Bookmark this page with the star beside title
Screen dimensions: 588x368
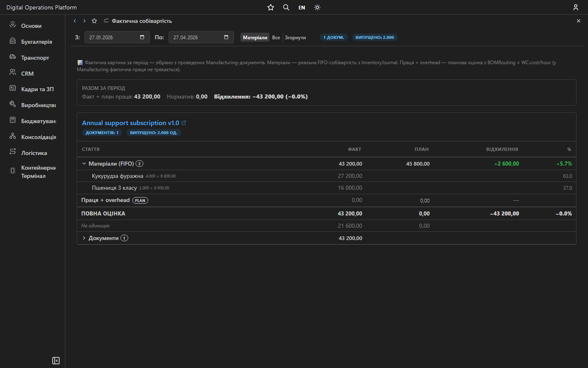[94, 21]
